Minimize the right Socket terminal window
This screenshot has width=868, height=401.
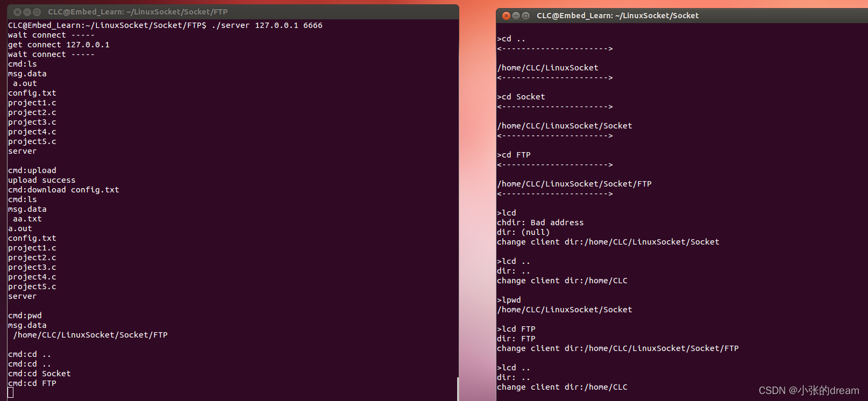[x=516, y=16]
